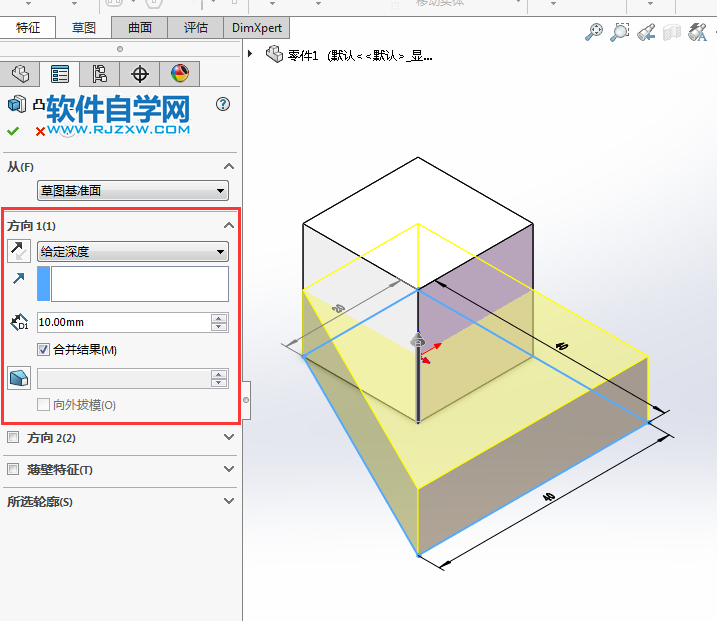The height and width of the screenshot is (621, 717).
Task: Switch to the 评估 tab
Action: click(195, 27)
